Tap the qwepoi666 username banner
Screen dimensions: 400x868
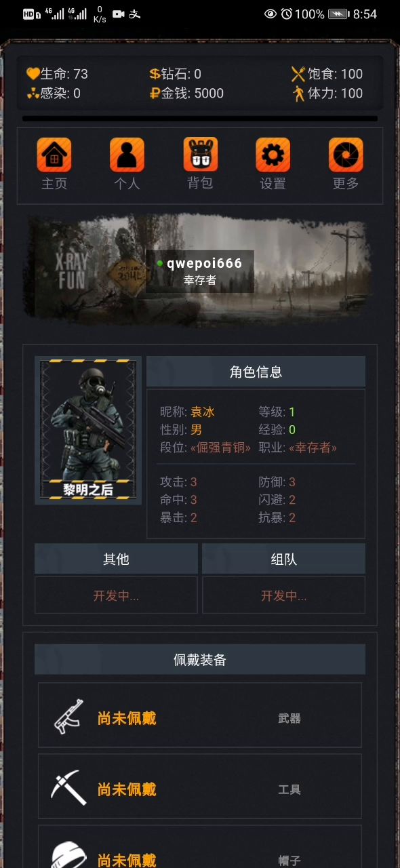click(200, 271)
